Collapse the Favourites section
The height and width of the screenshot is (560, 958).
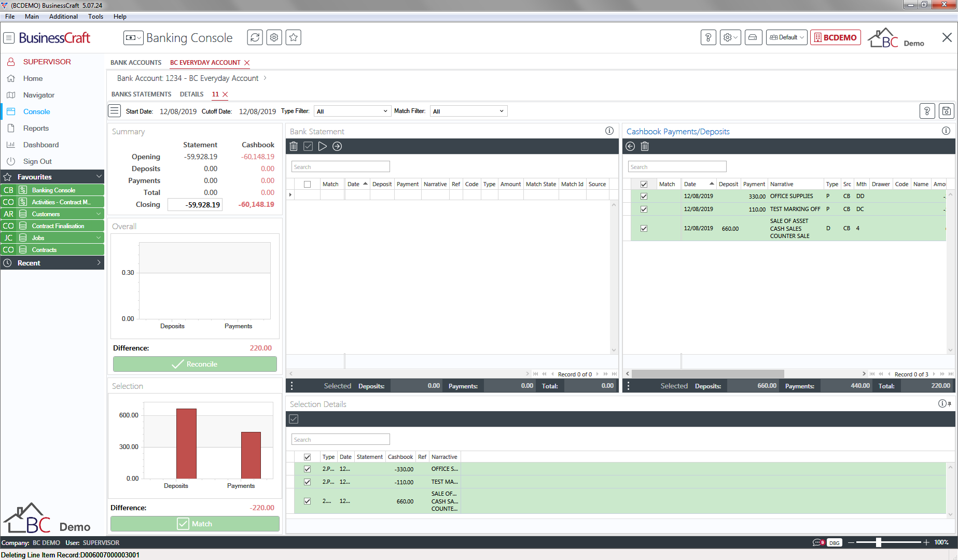[x=99, y=177]
